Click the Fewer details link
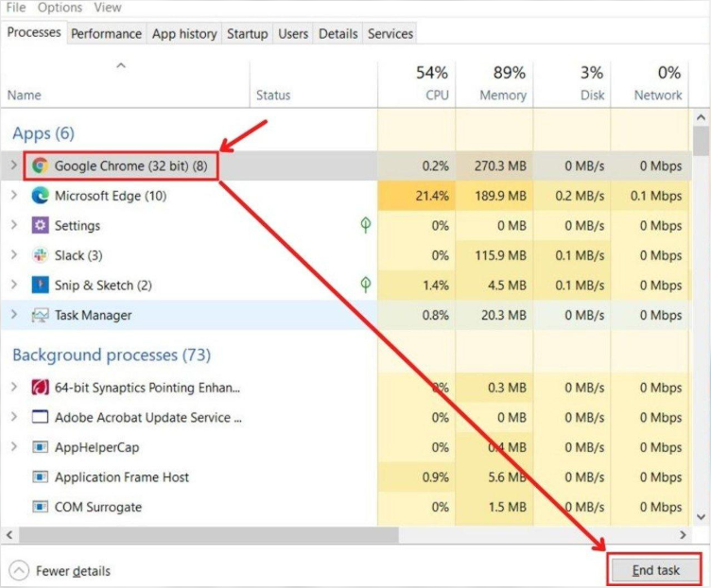The height and width of the screenshot is (588, 711). click(x=73, y=571)
